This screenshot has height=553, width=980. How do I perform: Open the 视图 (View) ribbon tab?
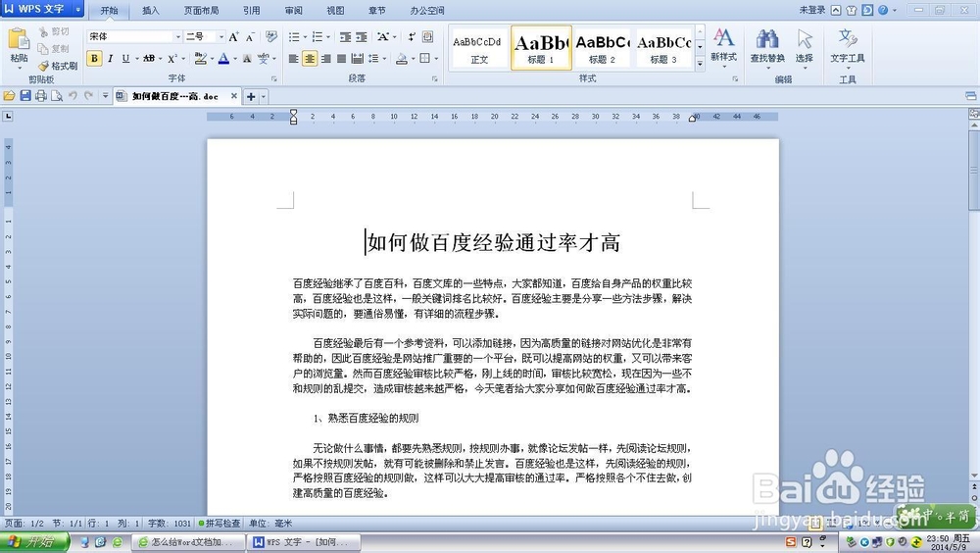pyautogui.click(x=335, y=11)
